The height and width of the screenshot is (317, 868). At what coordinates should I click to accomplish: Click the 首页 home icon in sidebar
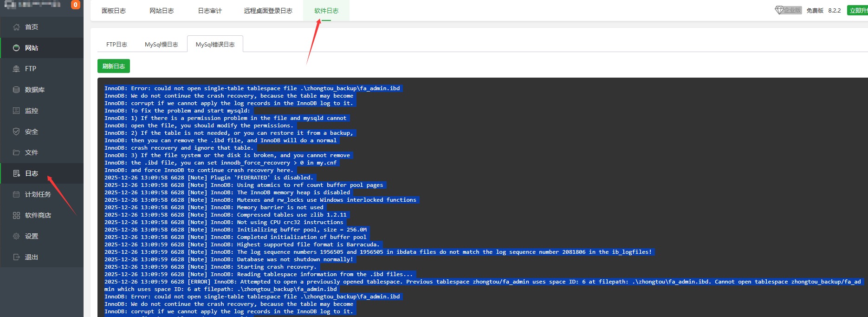coord(16,27)
